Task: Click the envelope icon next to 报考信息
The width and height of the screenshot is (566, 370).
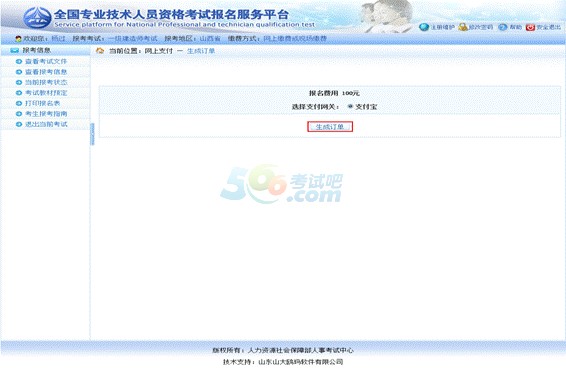Action: coord(14,50)
